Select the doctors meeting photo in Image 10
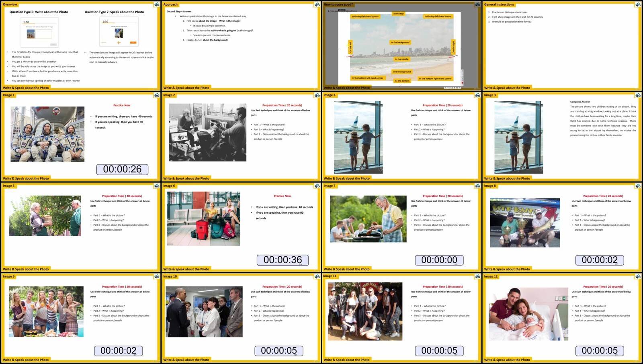This screenshot has height=364, width=643. [x=204, y=312]
